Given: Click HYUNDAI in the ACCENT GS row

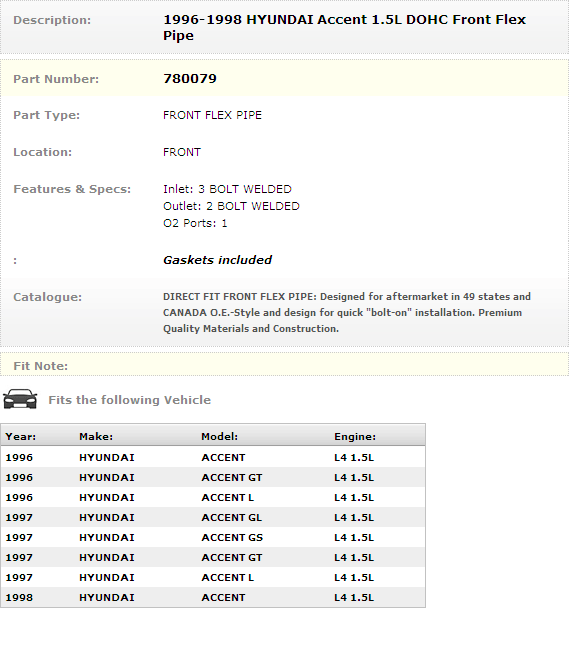Looking at the screenshot, I should [x=107, y=537].
